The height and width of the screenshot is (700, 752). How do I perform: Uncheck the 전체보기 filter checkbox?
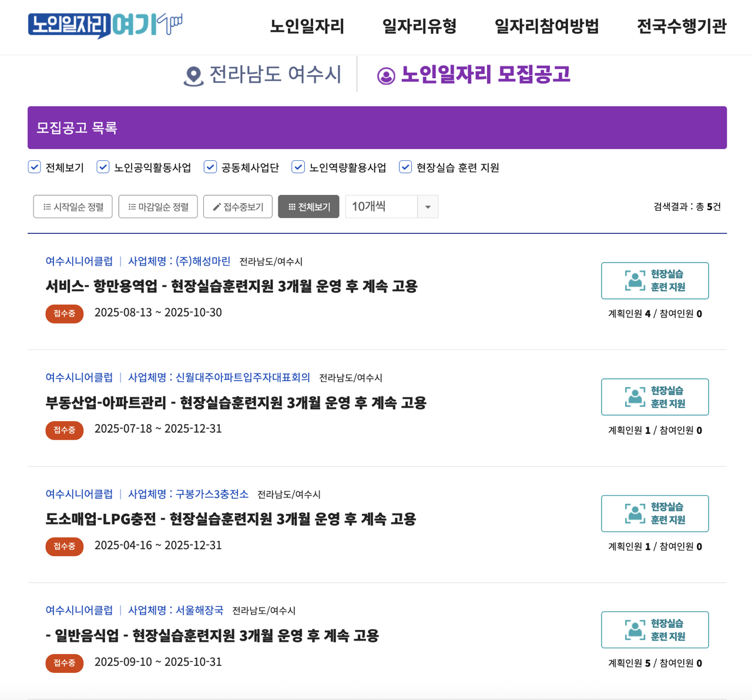coord(34,167)
